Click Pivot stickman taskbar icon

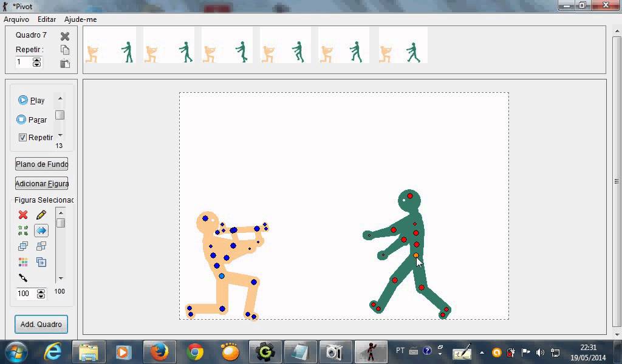pyautogui.click(x=371, y=352)
